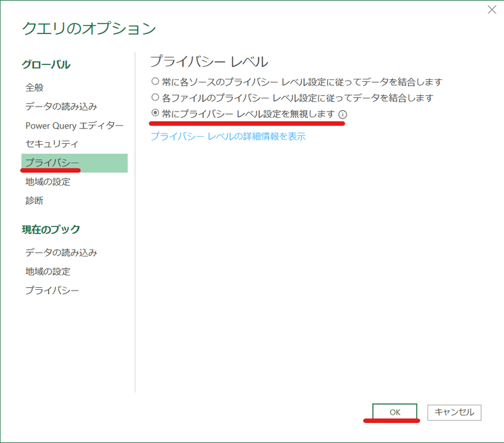Viewport: 504px width, 443px height.
Task: Select highlighted プライバシー under グローバル
Action: coord(52,163)
